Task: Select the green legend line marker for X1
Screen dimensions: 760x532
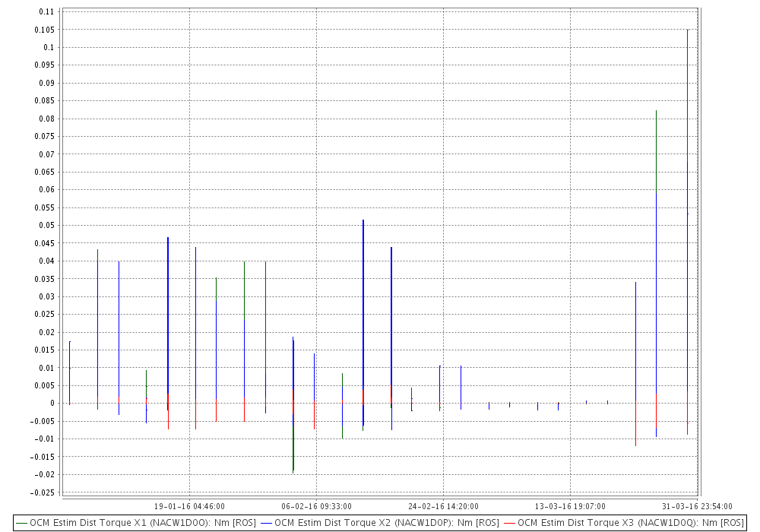Action: [x=21, y=524]
